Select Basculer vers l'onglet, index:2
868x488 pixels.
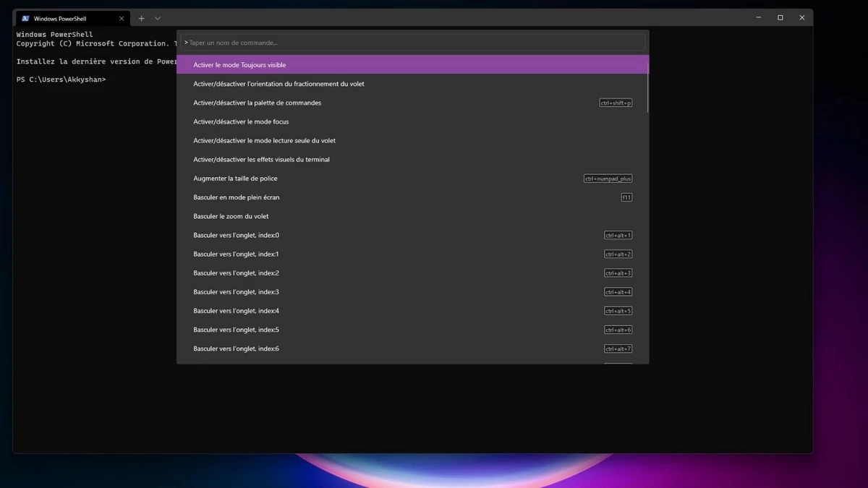point(412,273)
